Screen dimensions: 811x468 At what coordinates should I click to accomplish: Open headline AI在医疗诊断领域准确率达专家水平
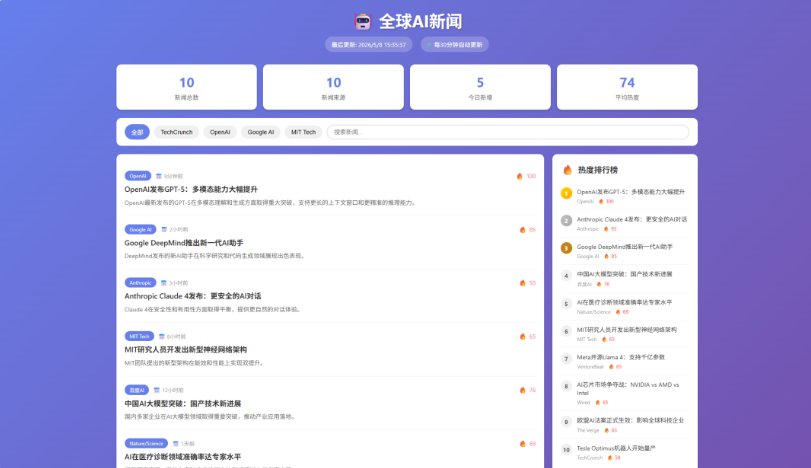(x=183, y=457)
